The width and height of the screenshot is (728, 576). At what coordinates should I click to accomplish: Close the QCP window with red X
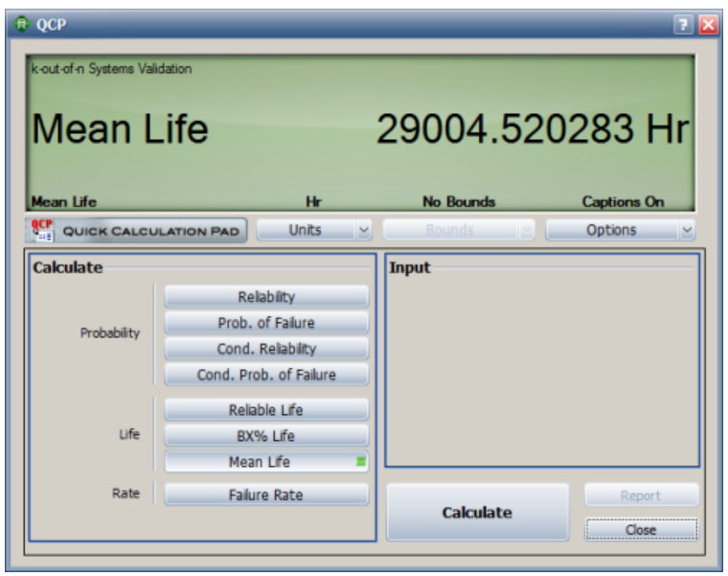click(x=709, y=24)
